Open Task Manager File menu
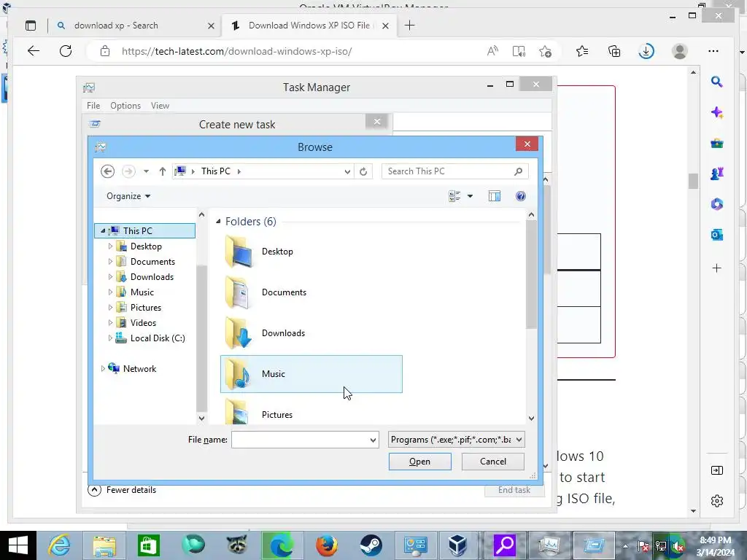747x560 pixels. click(93, 106)
